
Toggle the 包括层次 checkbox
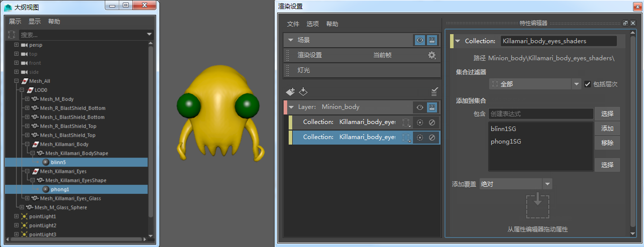(x=588, y=84)
